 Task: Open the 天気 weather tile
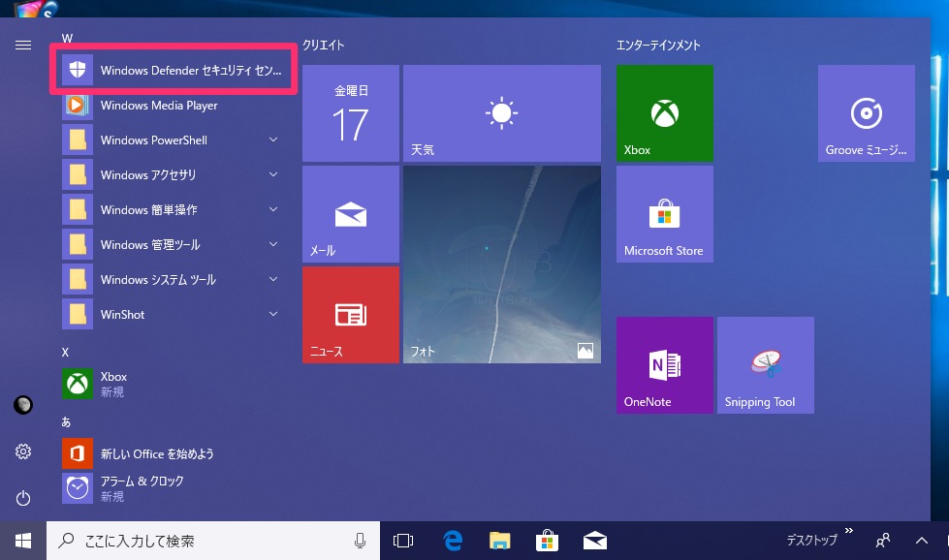[502, 113]
